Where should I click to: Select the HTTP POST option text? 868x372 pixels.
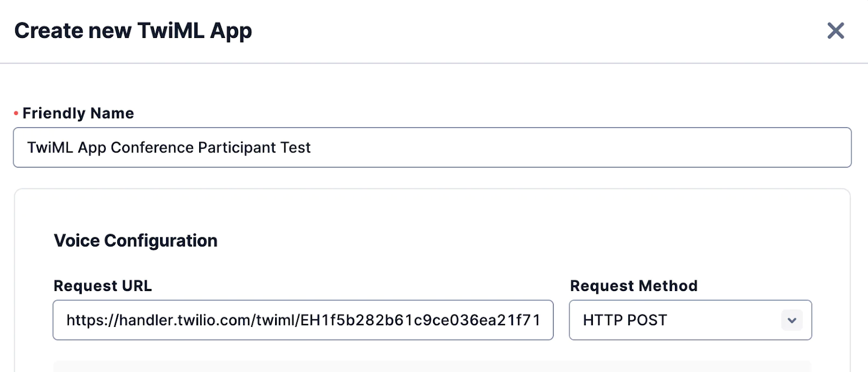(624, 320)
